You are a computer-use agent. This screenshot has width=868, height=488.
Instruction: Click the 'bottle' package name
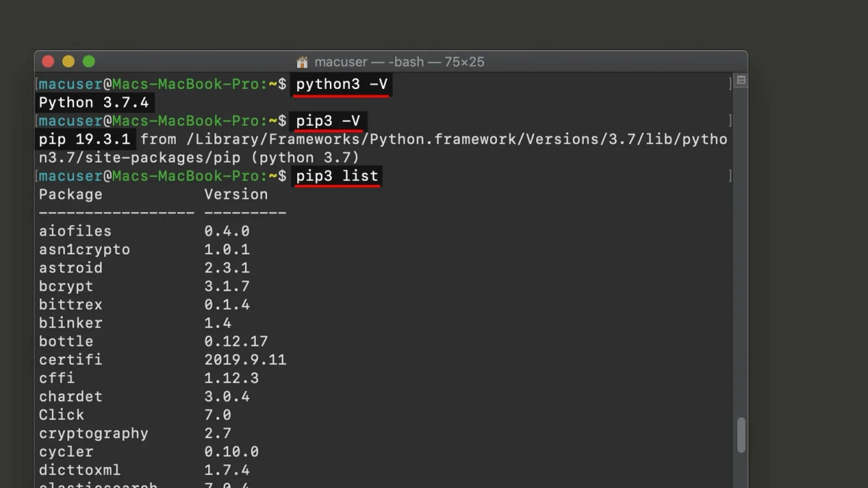[67, 341]
